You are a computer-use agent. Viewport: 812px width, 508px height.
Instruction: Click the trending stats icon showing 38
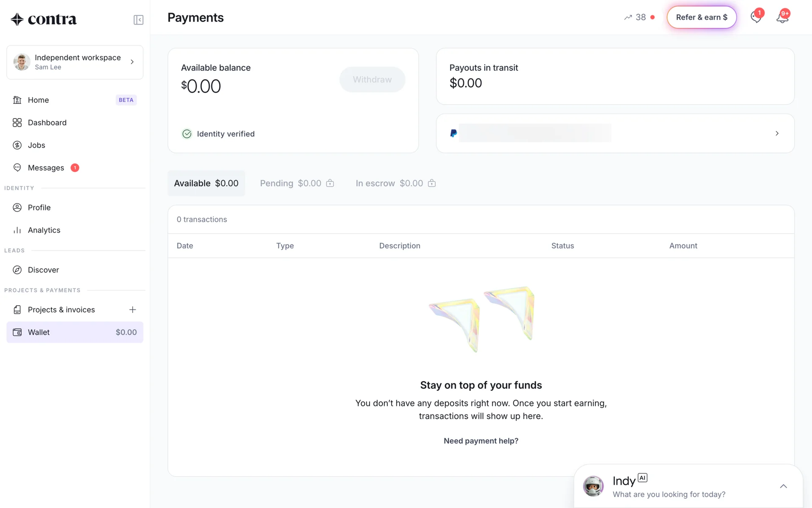(628, 17)
